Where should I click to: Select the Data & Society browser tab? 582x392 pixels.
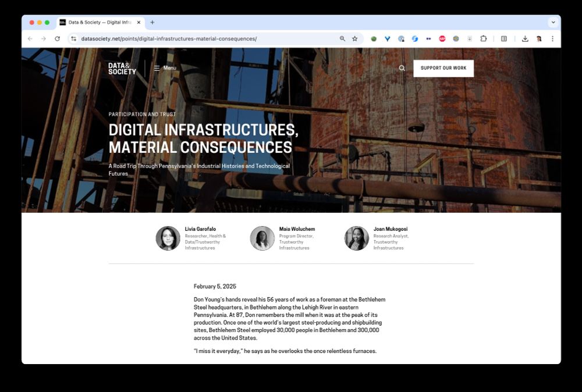[100, 22]
